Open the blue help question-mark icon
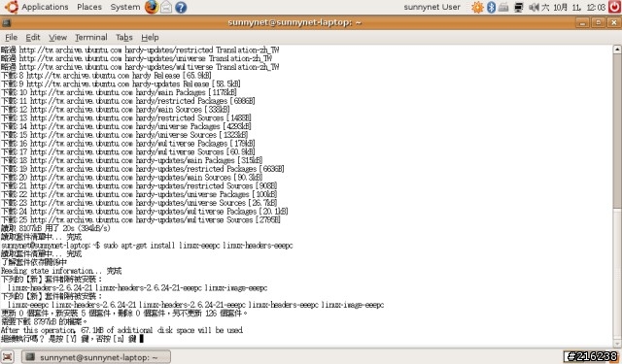 click(181, 7)
